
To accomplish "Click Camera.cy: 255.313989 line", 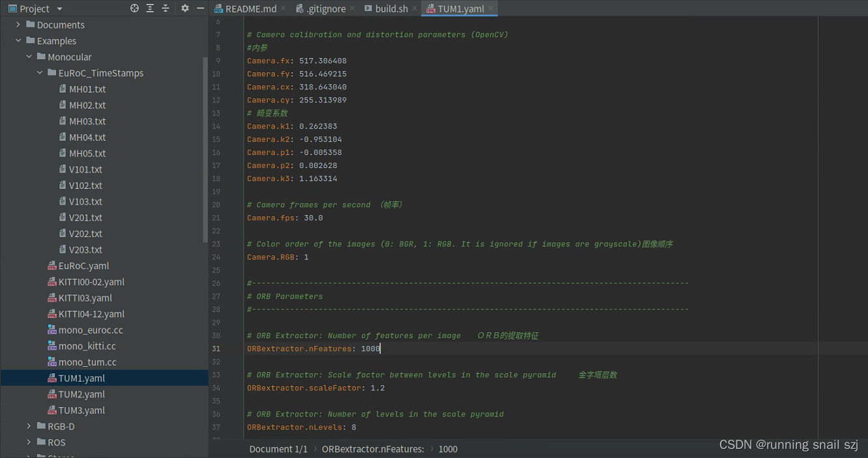I will point(297,100).
